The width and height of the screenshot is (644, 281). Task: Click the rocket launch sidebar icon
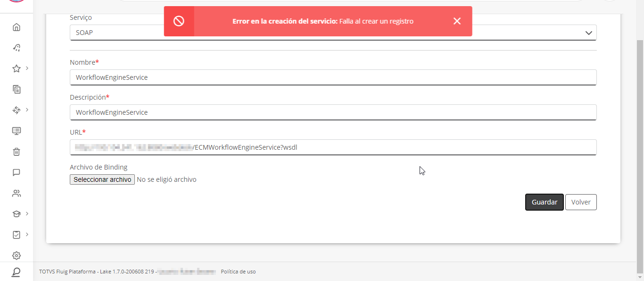click(17, 48)
